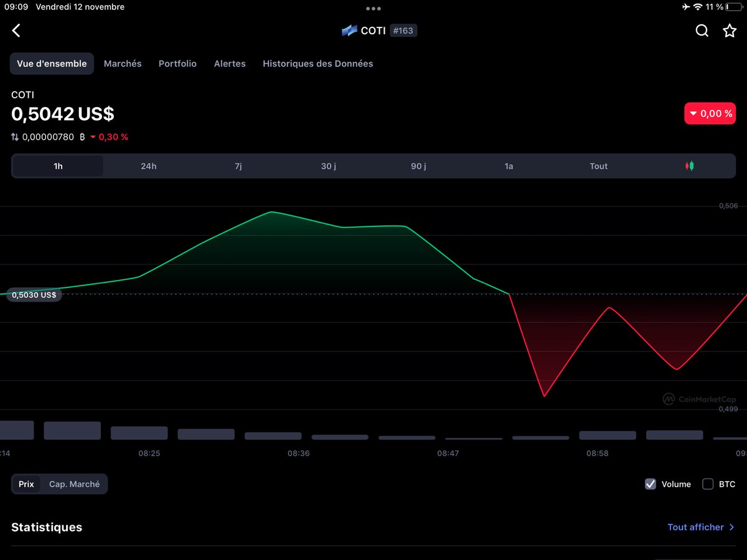The image size is (747, 560).
Task: Tap the Statistiques section heading
Action: (47, 527)
